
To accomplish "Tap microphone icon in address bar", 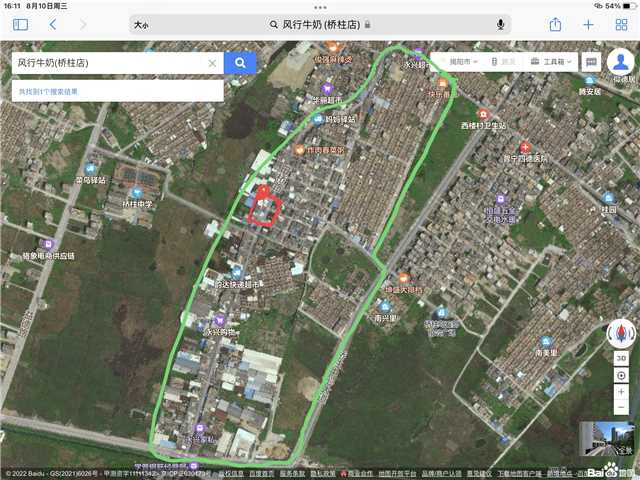I will point(500,24).
